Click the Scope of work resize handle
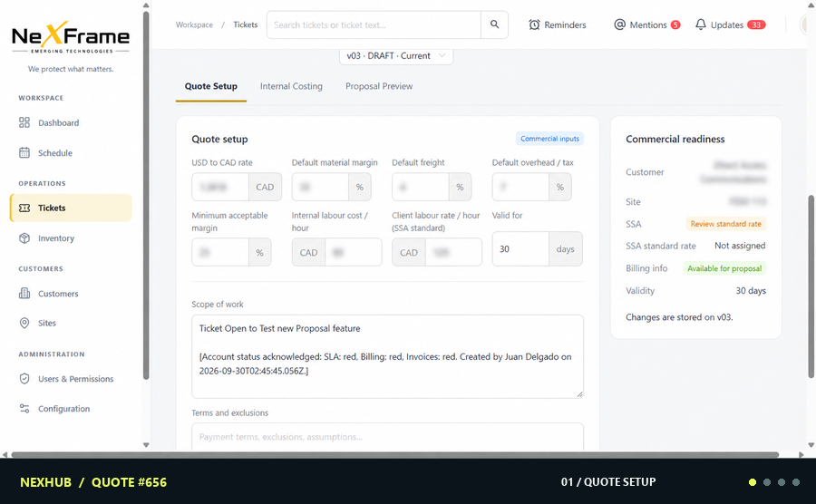 point(579,394)
